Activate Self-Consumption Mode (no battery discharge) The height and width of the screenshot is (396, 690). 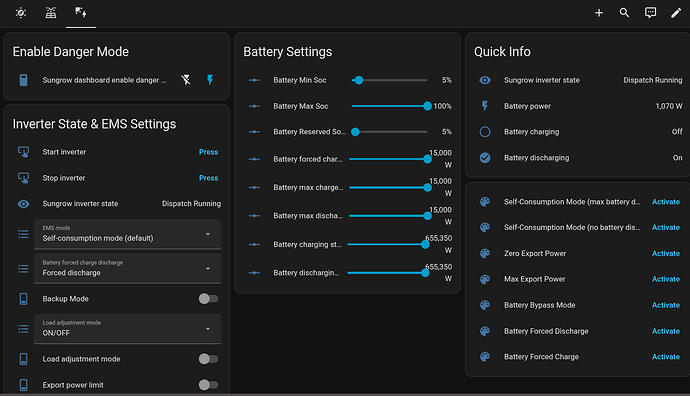666,227
